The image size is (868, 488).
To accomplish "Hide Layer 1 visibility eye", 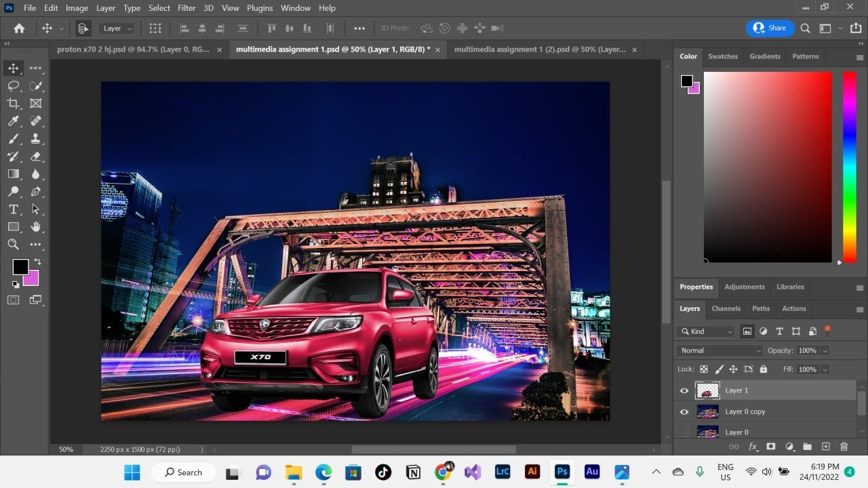I will [x=684, y=390].
